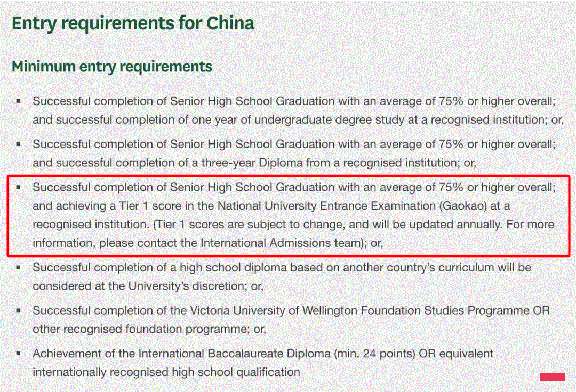Image resolution: width=576 pixels, height=392 pixels.
Task: Click bullet marker for the three-year Diploma requirement
Action: click(x=18, y=144)
